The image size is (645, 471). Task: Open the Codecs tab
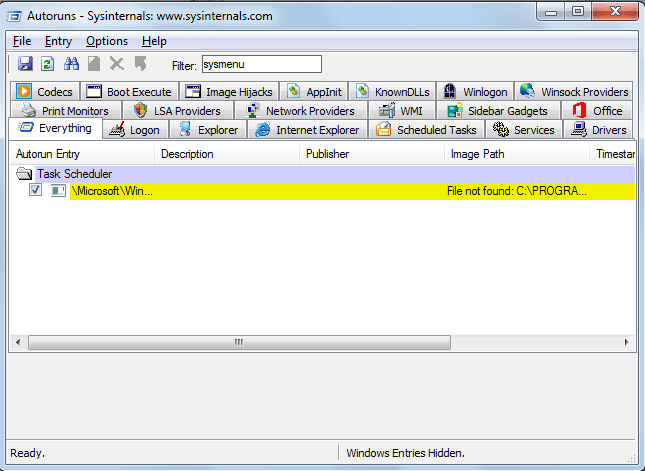click(45, 91)
